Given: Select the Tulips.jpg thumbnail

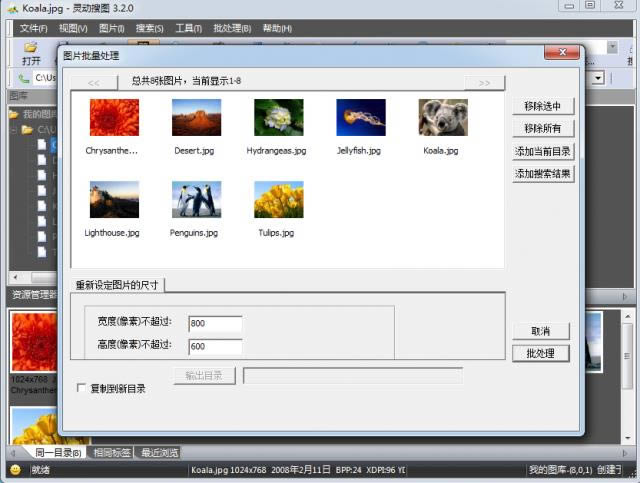Looking at the screenshot, I should click(278, 200).
